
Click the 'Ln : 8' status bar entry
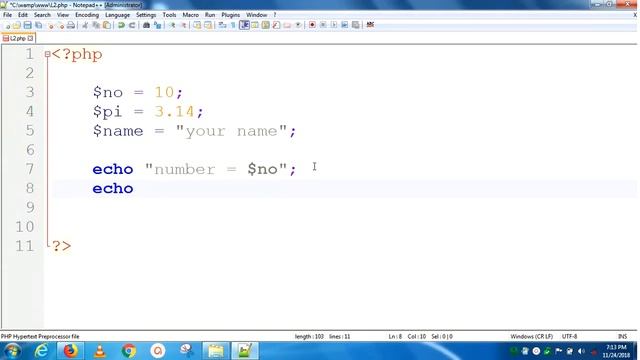[x=395, y=337]
